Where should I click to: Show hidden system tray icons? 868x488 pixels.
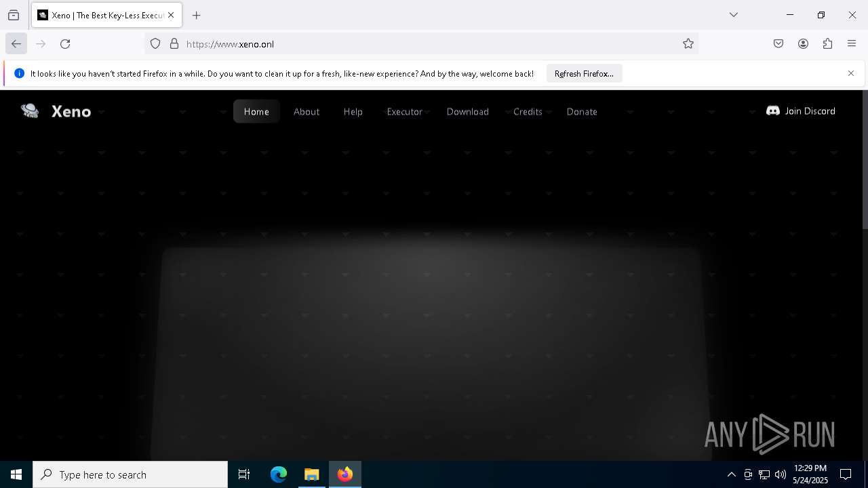tap(731, 474)
